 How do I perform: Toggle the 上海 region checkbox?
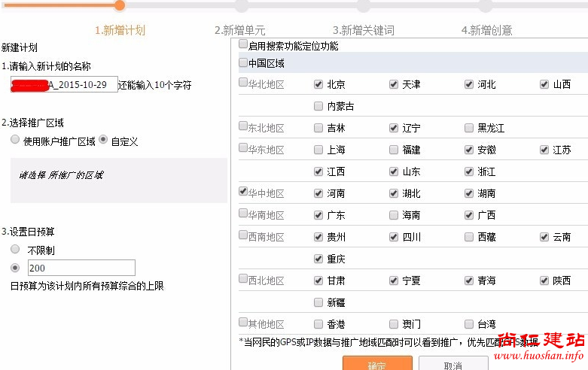click(x=318, y=150)
